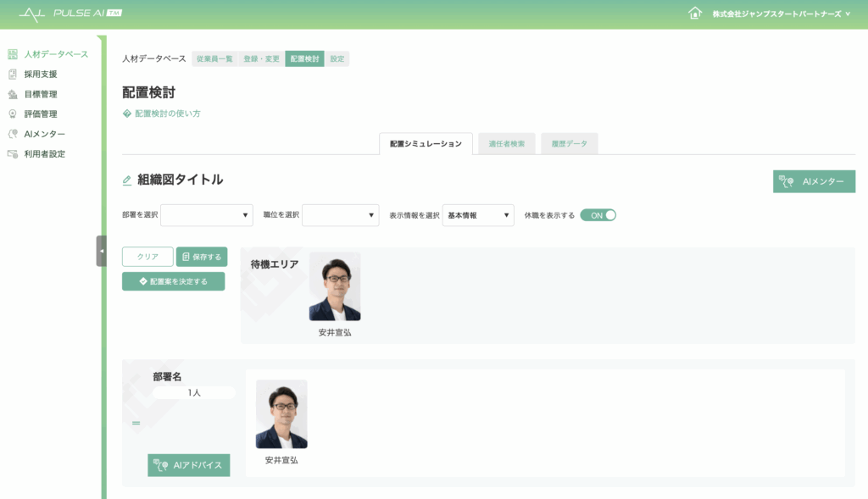868x499 pixels.
Task: Collapse the sidebar with the arrow handle
Action: point(102,251)
